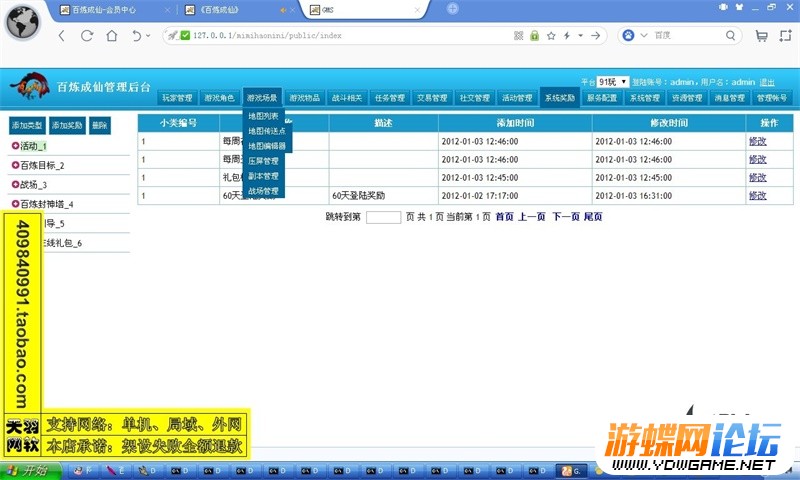The image size is (800, 480).
Task: Expand the 百炼目标_2 category
Action: [x=15, y=165]
